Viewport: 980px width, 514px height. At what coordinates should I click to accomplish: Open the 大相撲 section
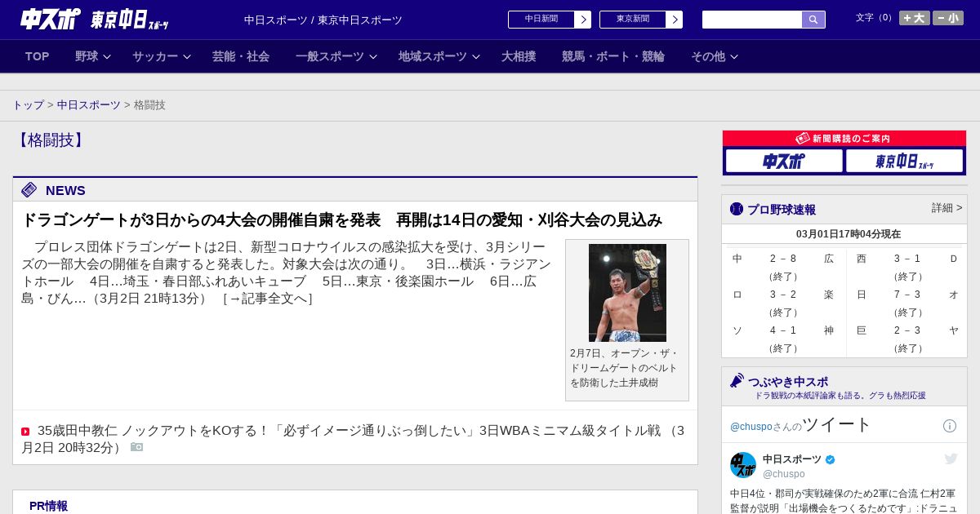pyautogui.click(x=519, y=56)
